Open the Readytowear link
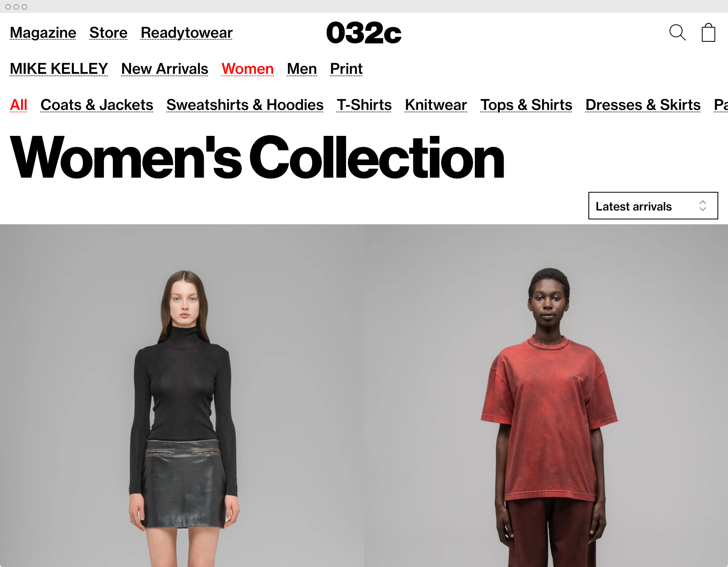This screenshot has height=567, width=728. [187, 33]
